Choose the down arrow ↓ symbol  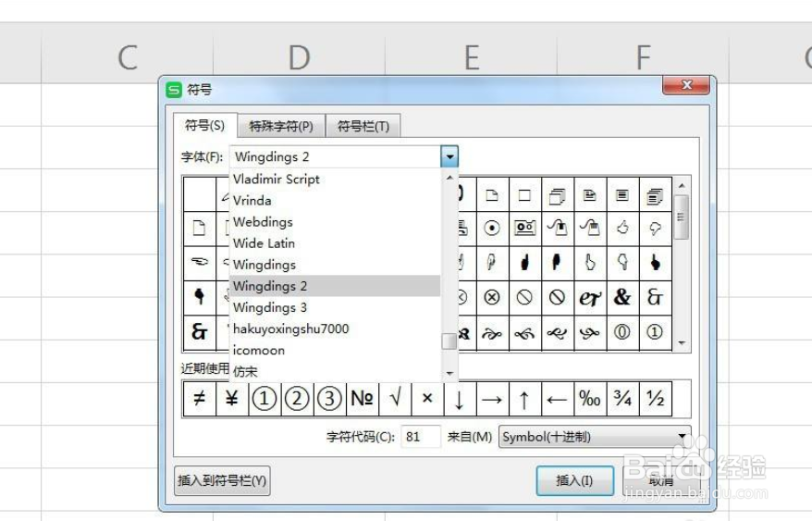pyautogui.click(x=460, y=399)
